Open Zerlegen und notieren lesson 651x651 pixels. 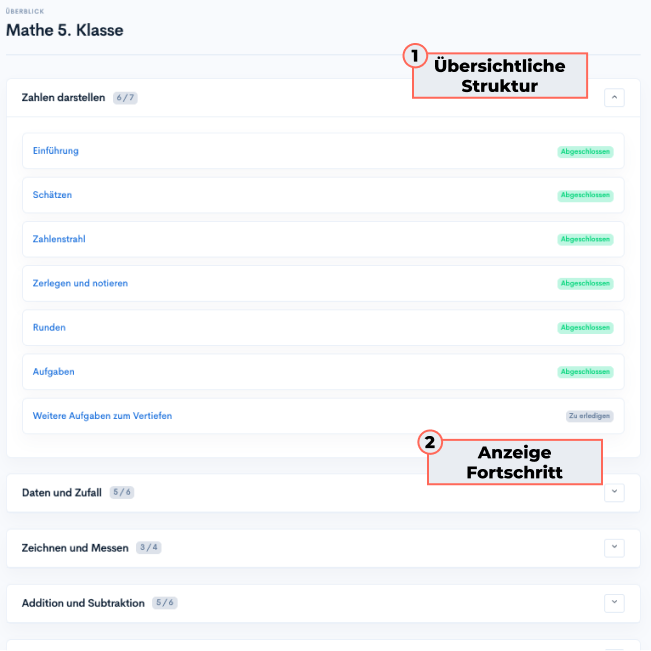(80, 283)
